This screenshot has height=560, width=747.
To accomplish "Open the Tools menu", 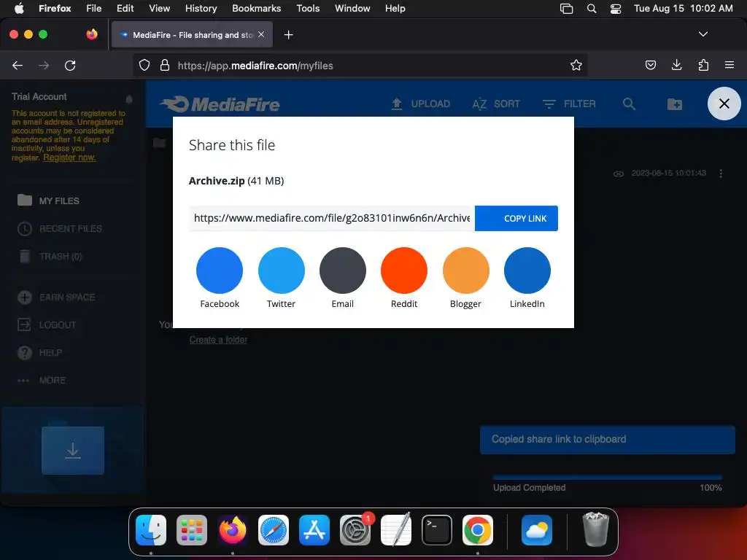I will pyautogui.click(x=308, y=8).
